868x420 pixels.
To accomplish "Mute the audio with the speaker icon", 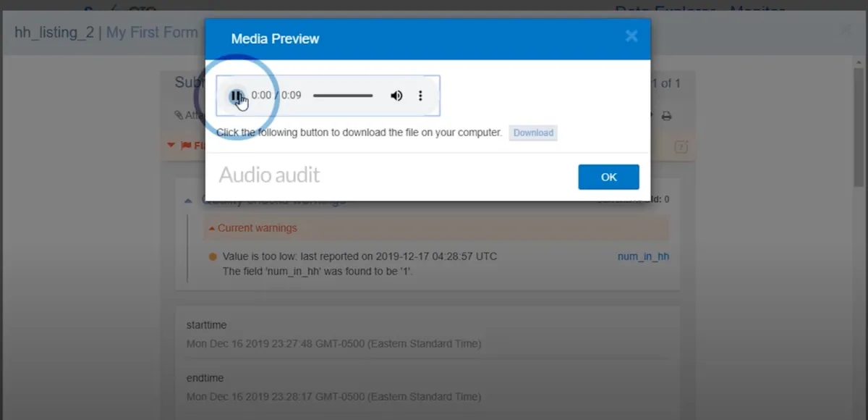I will [x=396, y=96].
